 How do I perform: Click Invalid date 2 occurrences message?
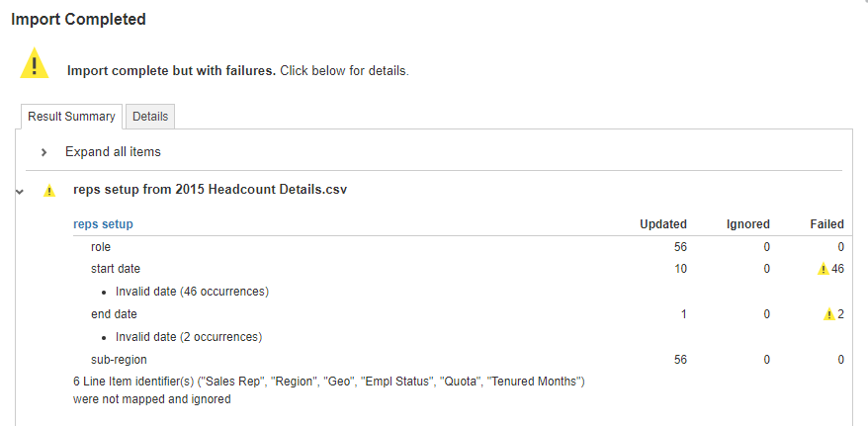(189, 337)
